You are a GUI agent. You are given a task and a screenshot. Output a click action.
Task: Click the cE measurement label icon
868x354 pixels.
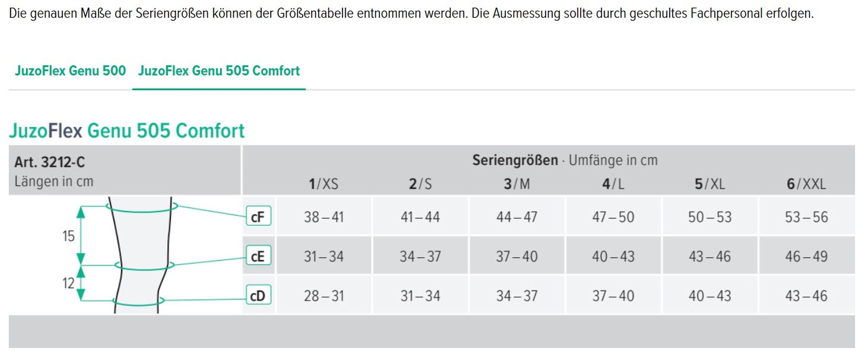[x=258, y=256]
